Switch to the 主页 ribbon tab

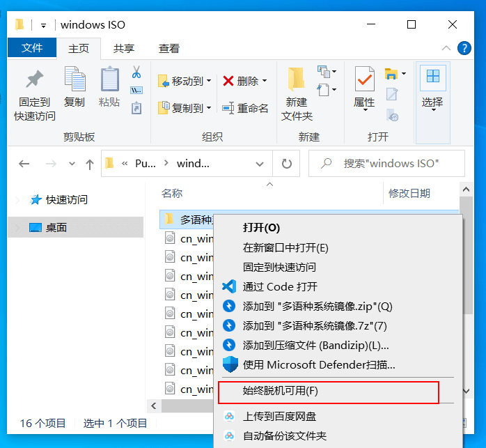pyautogui.click(x=79, y=48)
